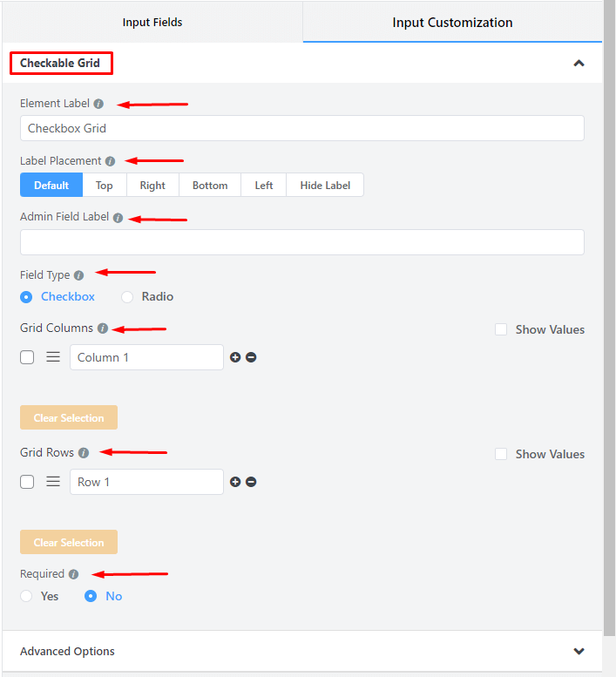Click the drag handle icon beside Column 1
The width and height of the screenshot is (616, 677).
point(53,357)
